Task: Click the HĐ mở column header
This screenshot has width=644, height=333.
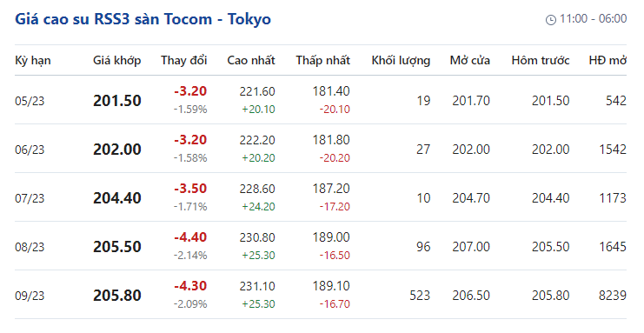Action: (607, 61)
